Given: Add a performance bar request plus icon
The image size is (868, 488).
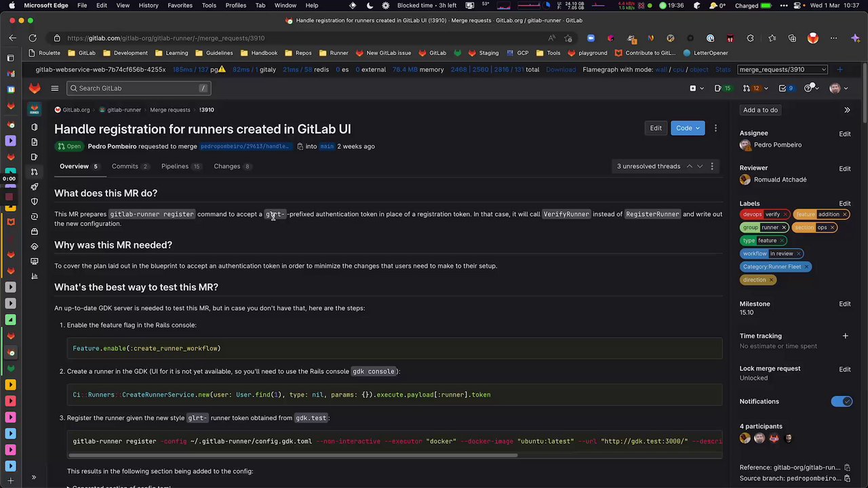Looking at the screenshot, I should point(840,70).
